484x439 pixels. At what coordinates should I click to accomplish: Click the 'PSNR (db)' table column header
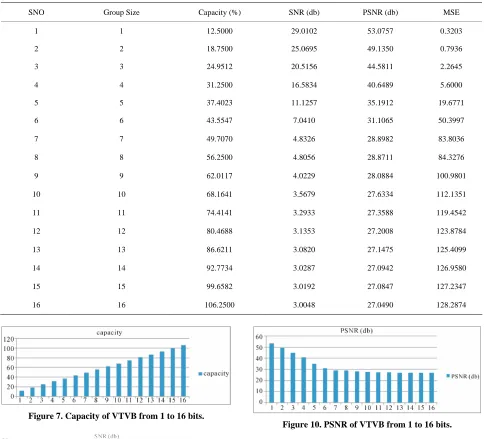point(380,12)
